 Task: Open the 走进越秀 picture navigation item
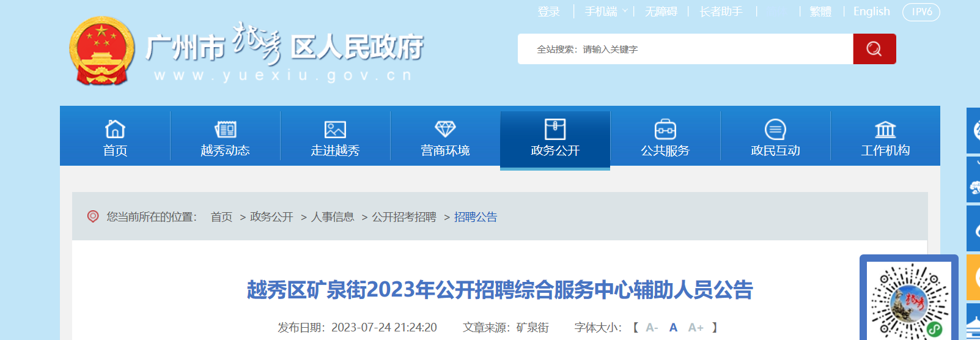point(335,136)
